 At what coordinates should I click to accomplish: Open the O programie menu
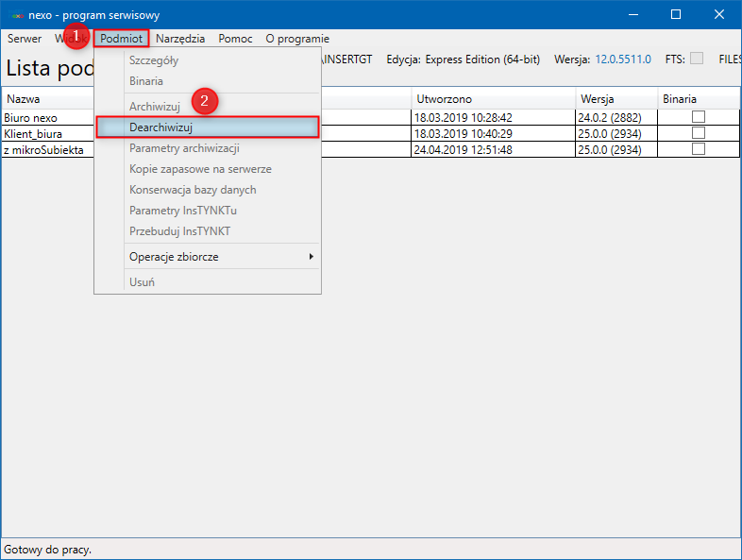click(x=297, y=39)
